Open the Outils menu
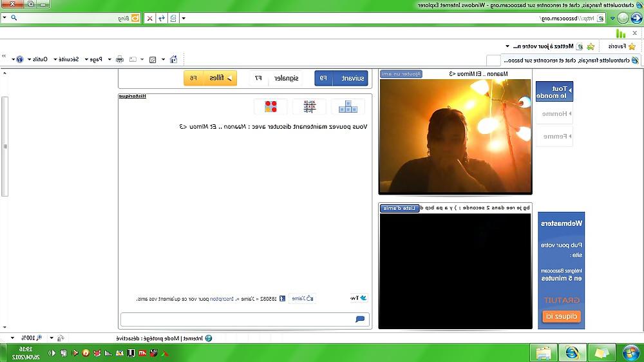Screen dimensions: 644x362 pos(37,59)
